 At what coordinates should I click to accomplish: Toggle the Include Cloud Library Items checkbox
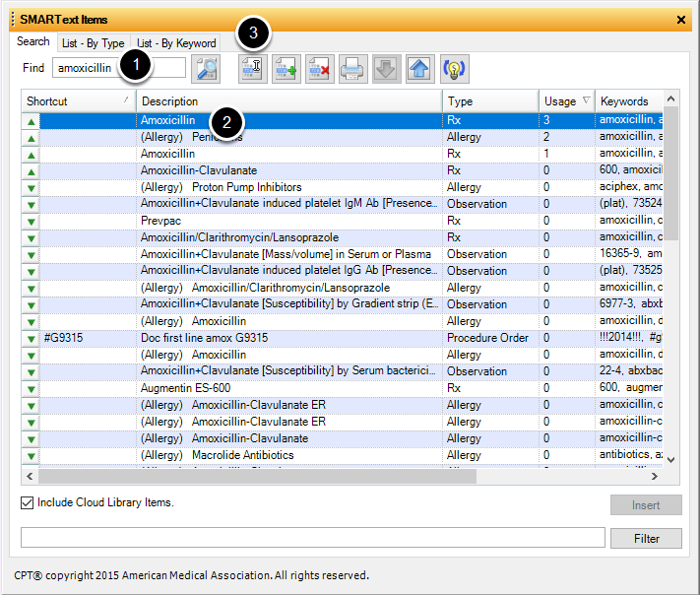pos(27,503)
